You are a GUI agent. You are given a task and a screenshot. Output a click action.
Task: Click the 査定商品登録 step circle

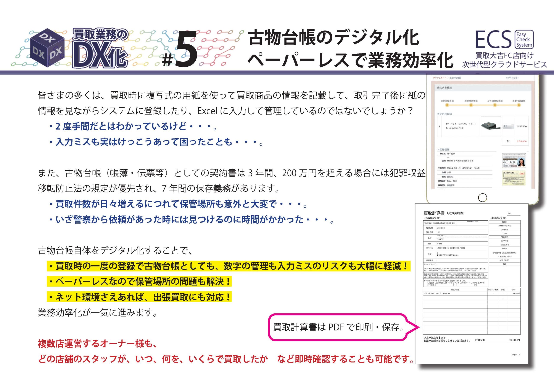(x=471, y=105)
